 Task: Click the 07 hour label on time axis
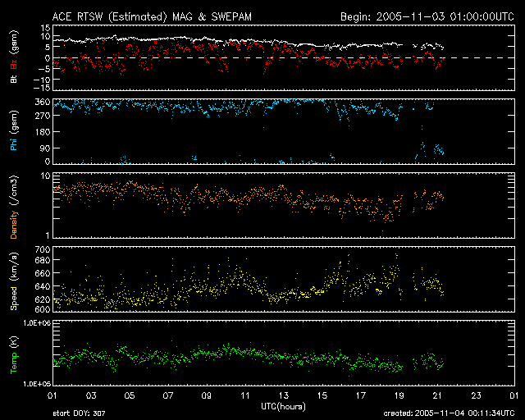[x=168, y=395]
